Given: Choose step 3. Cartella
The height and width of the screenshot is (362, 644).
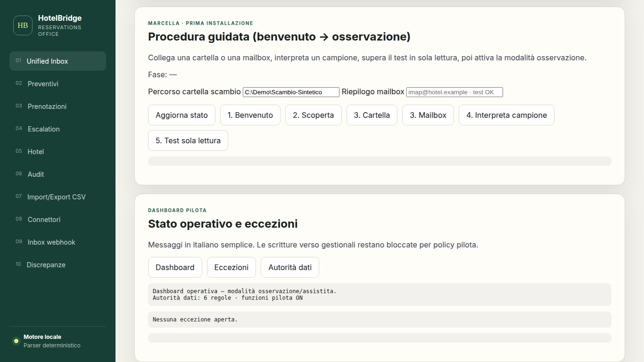Looking at the screenshot, I should pyautogui.click(x=372, y=115).
